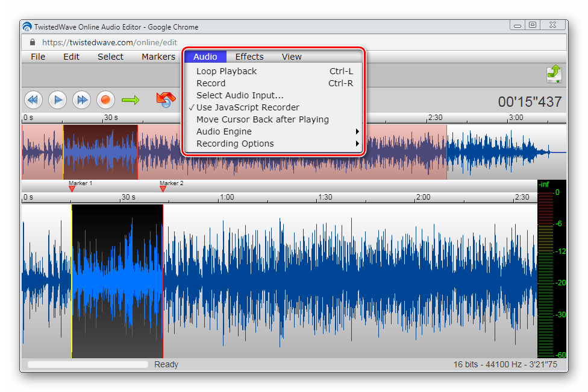Screen dimensions: 588x392
Task: Enable Loop Playback in Audio menu
Action: [227, 71]
